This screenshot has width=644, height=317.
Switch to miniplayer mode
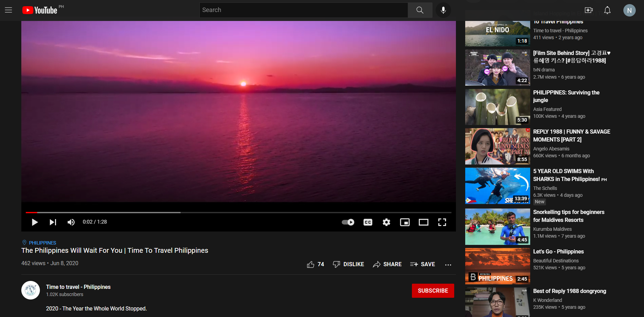point(405,222)
